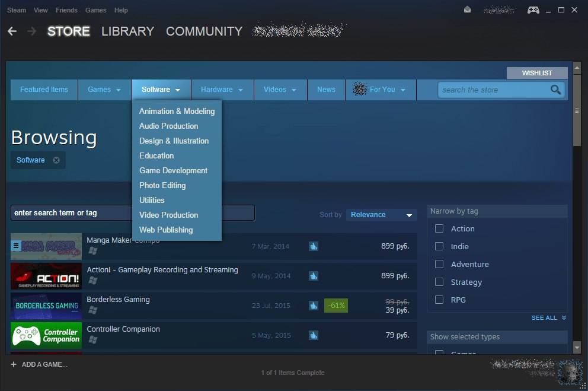Screen dimensions: 588x391
Task: Click the thumbs-up icon for Borderless Gaming
Action: point(314,306)
